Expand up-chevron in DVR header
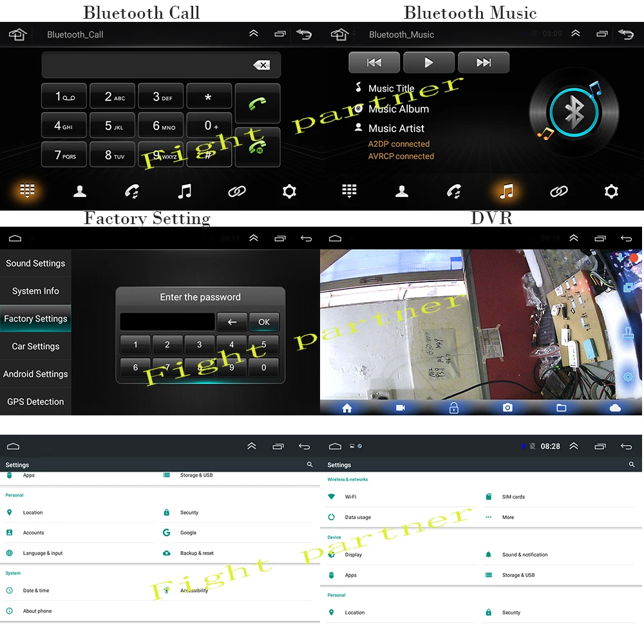This screenshot has height=644, width=644. point(574,238)
